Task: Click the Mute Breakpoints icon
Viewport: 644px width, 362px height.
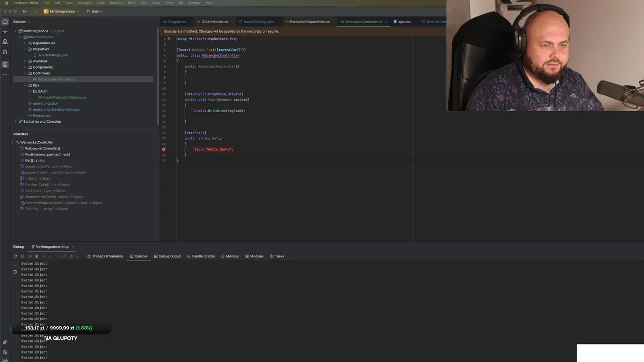Action: (71, 256)
